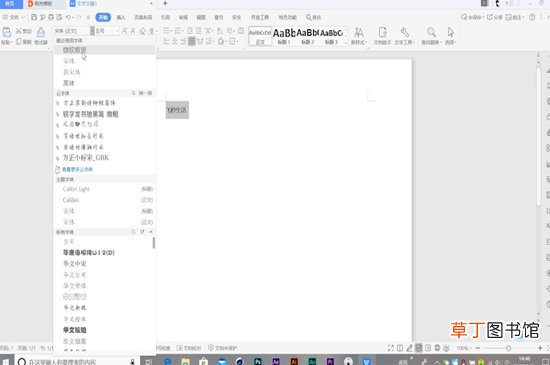Viewport: 550px width, 365px height.
Task: Click the zoom in plus button
Action: (540, 348)
